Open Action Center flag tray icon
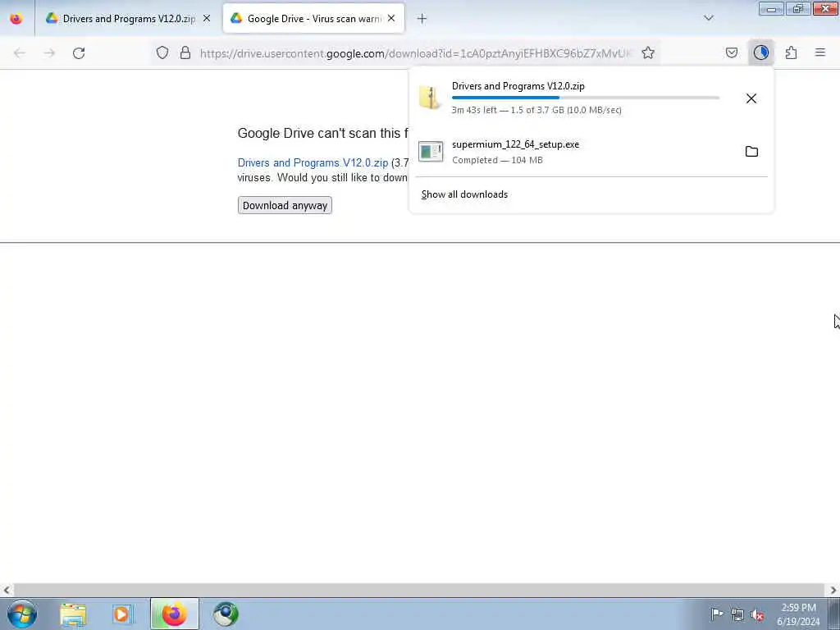Viewport: 840px width, 630px height. tap(717, 614)
